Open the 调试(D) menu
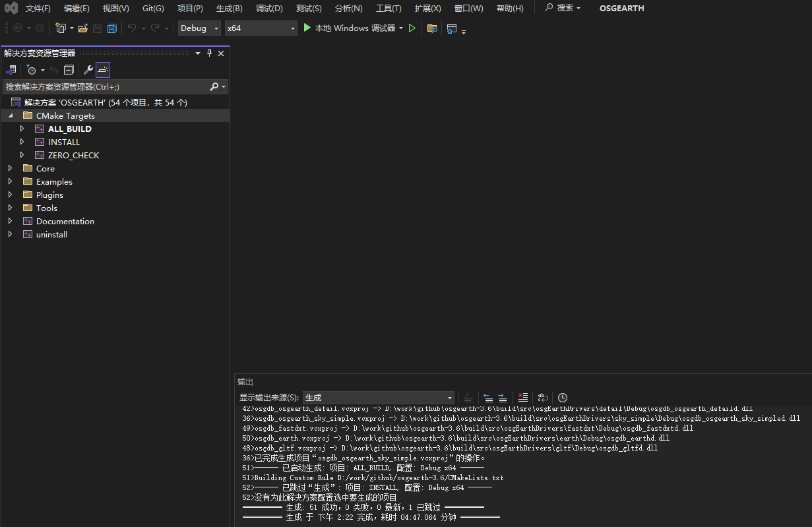812x527 pixels. point(269,9)
